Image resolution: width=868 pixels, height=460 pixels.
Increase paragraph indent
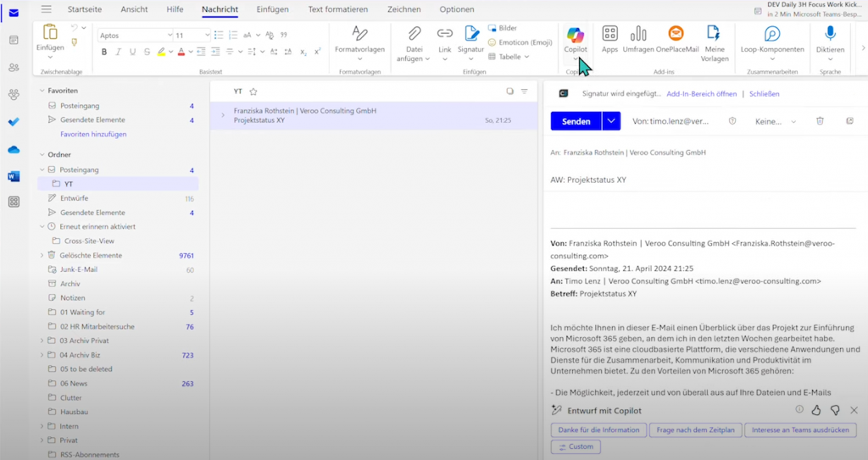tap(215, 52)
